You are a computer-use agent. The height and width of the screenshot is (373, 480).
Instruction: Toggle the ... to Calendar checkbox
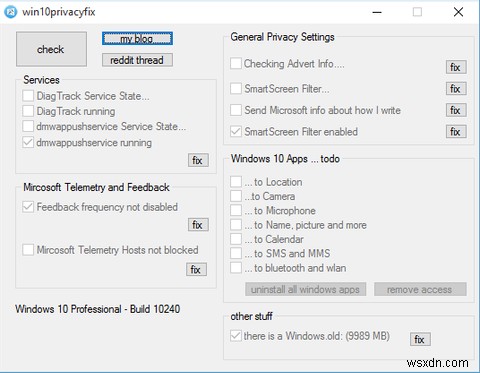[236, 239]
